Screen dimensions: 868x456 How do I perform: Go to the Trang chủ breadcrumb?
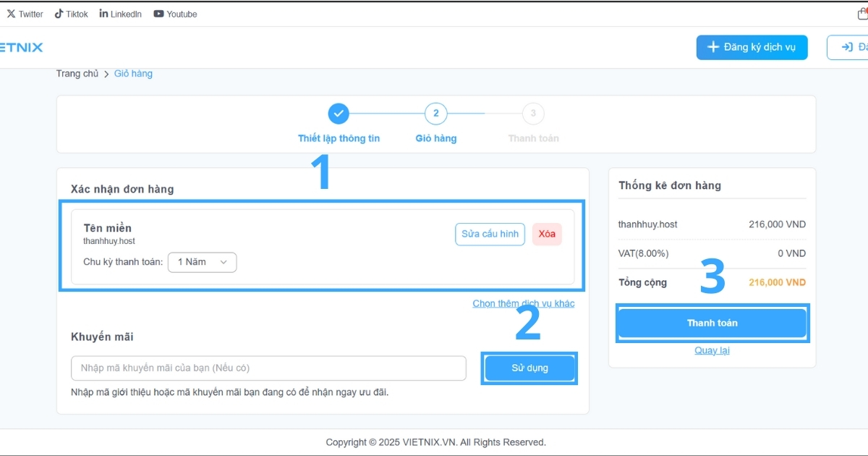point(77,73)
